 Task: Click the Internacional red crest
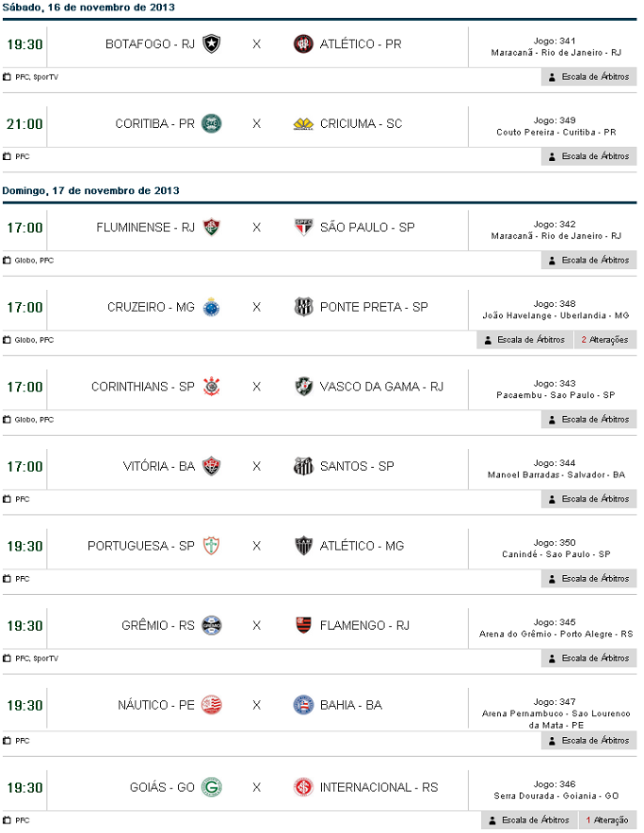coord(303,787)
